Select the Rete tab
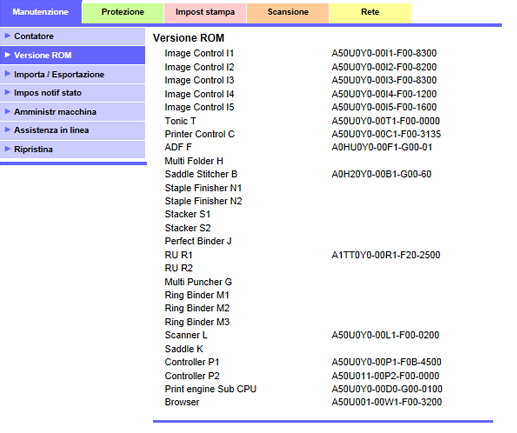This screenshot has width=517, height=433. tap(370, 13)
